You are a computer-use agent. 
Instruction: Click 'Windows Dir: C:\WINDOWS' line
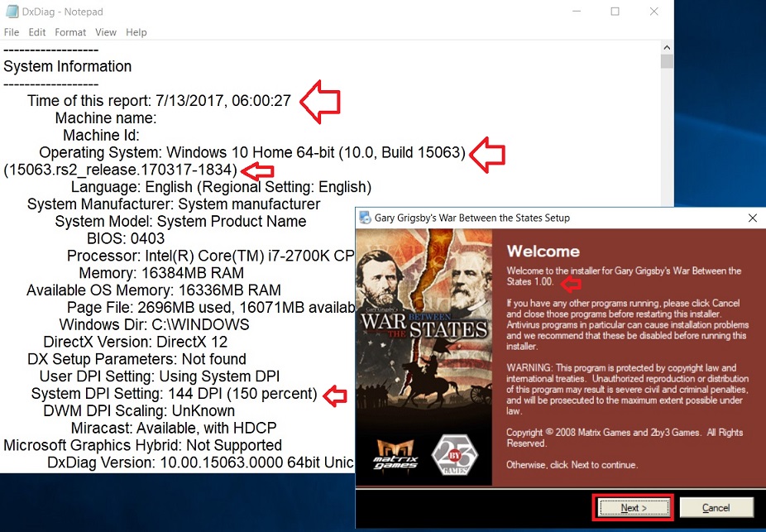154,324
